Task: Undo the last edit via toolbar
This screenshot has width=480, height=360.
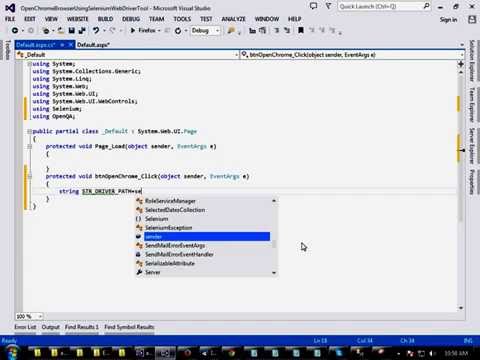Action: point(96,31)
